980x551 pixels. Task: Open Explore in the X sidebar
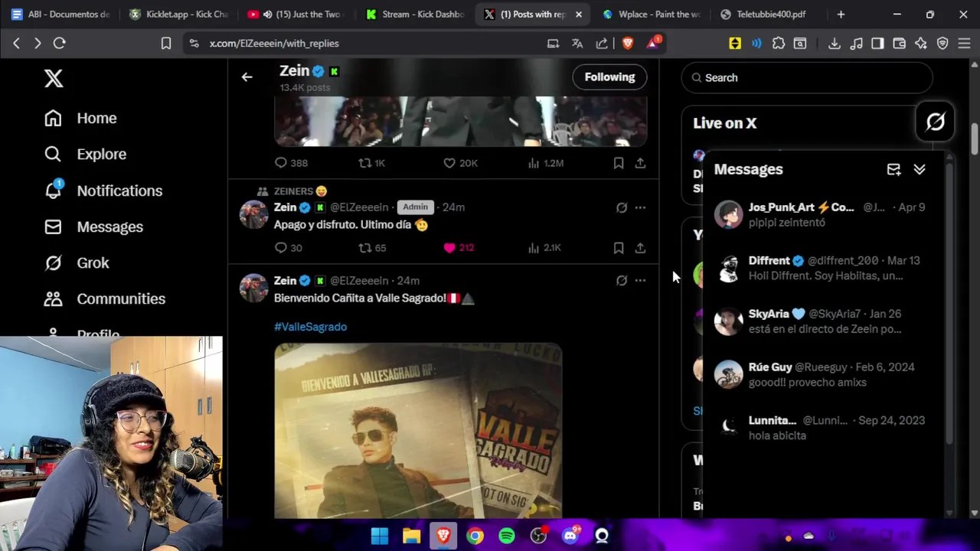(85, 154)
